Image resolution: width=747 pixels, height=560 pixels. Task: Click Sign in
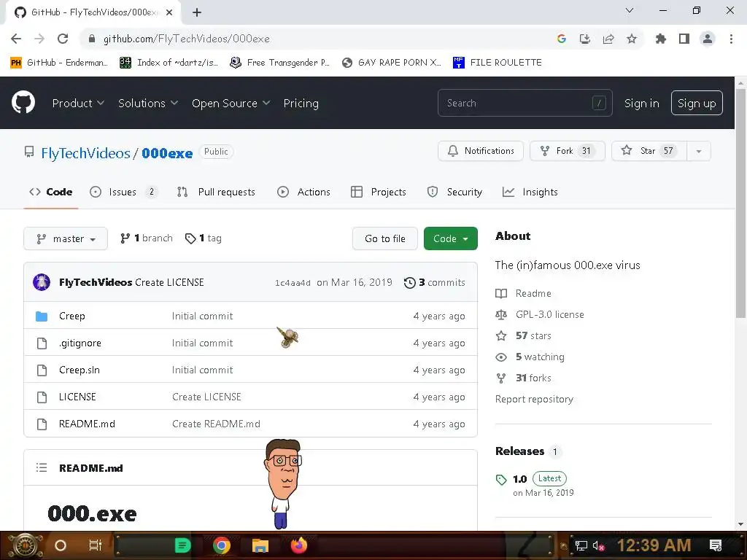pos(641,103)
